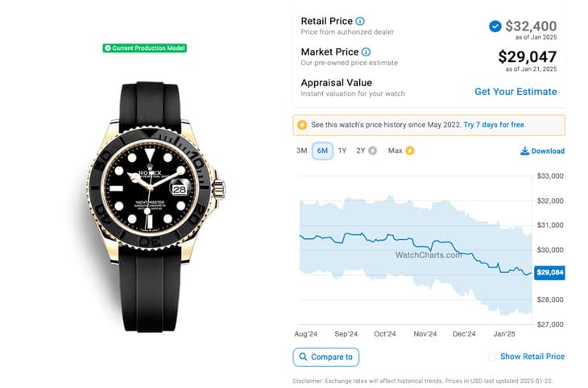Click the Retail Price info icon
The height and width of the screenshot is (388, 588).
(360, 21)
